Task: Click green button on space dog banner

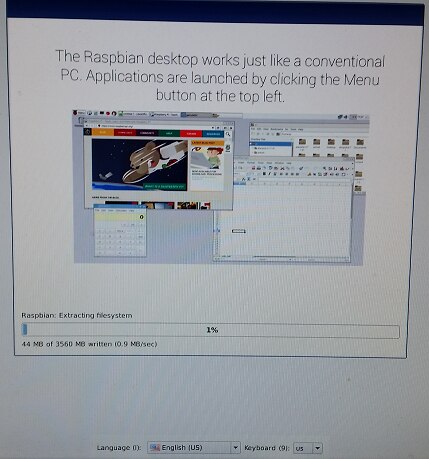Action: point(164,186)
